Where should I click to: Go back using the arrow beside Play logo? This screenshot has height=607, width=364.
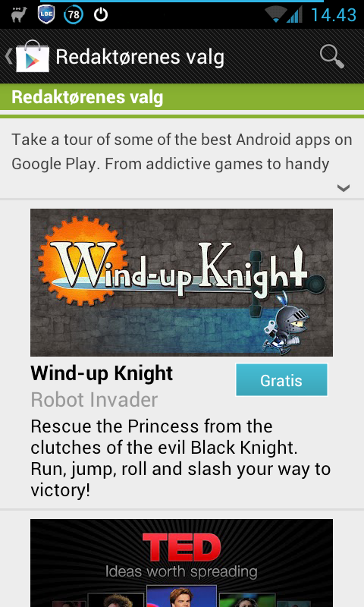[x=8, y=56]
